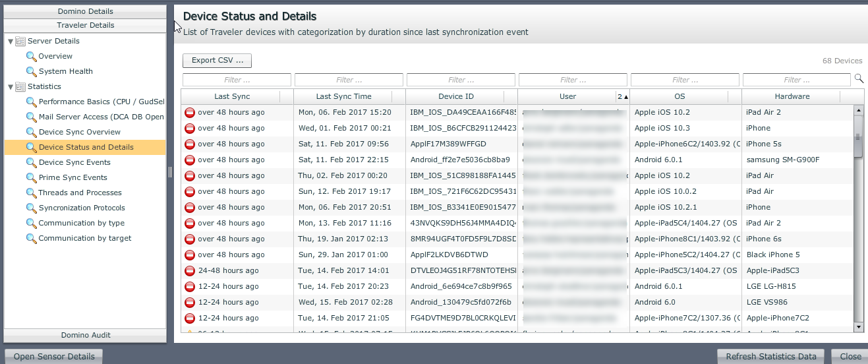This screenshot has height=364, width=868.
Task: Collapse the Server Details tree node
Action: tap(11, 42)
